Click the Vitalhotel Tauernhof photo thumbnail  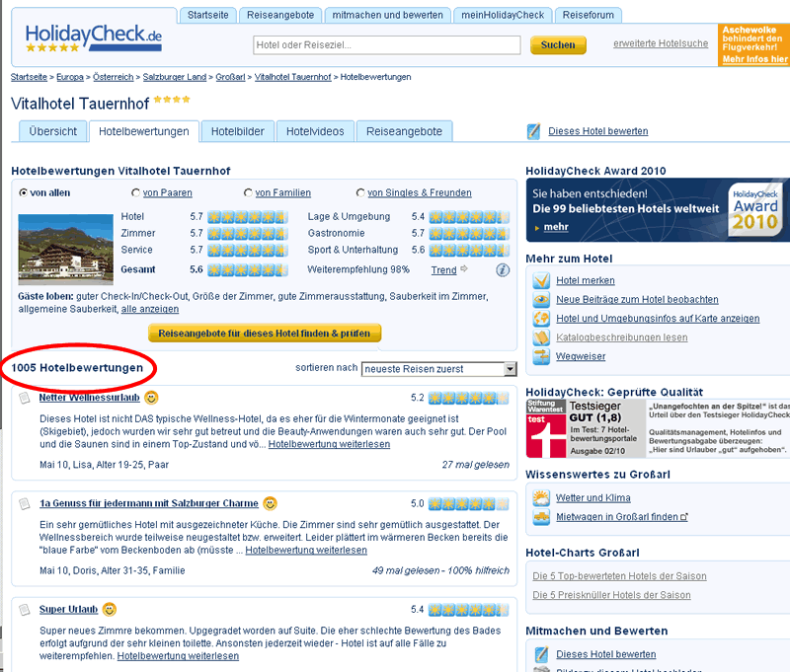65,250
